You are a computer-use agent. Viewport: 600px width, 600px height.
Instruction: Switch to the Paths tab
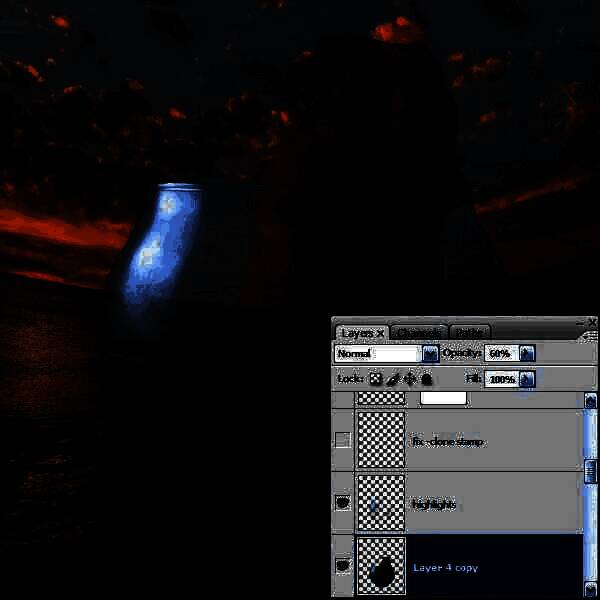pos(467,333)
